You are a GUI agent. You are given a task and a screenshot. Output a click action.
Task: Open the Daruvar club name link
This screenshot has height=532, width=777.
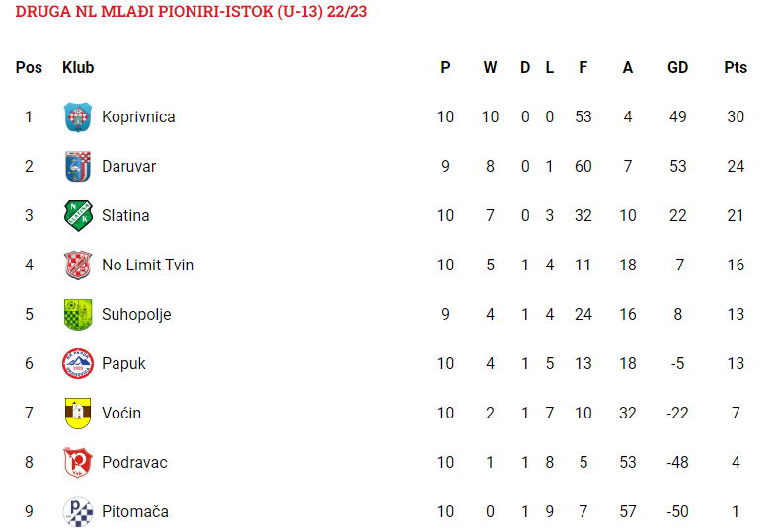pos(128,167)
